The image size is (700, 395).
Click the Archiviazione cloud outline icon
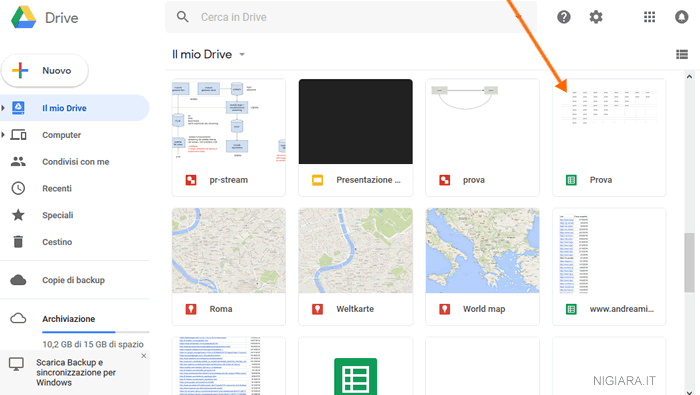pos(18,318)
